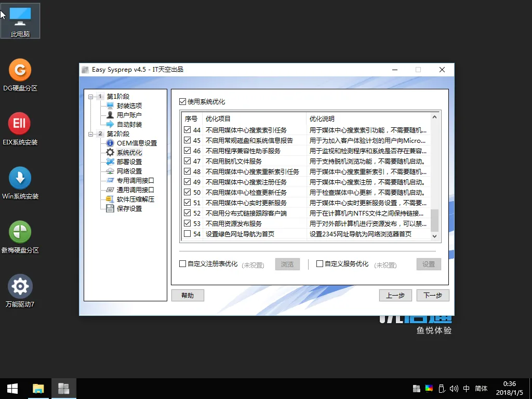This screenshot has height=399, width=532.
Task: Open EIX系统安装 desktop shortcut
Action: pos(20,129)
